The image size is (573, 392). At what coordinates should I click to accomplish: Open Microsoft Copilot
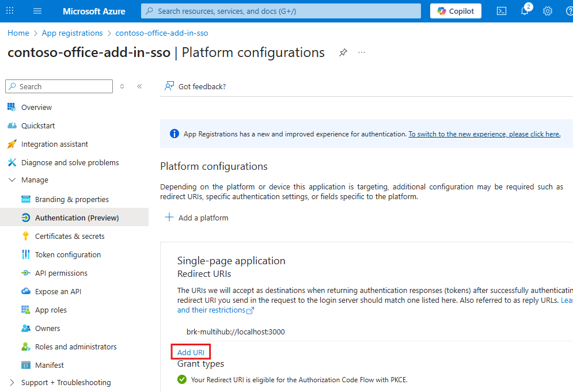point(455,11)
